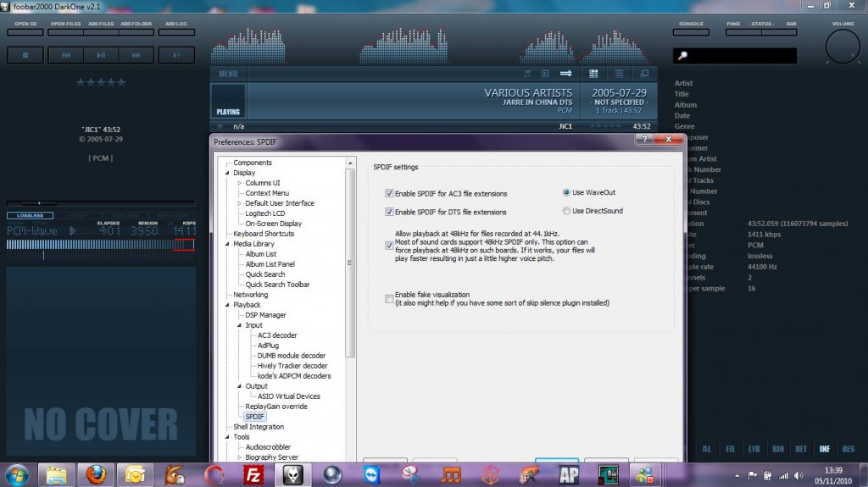Select Use DirectSound radio button
The image size is (868, 487).
click(566, 211)
